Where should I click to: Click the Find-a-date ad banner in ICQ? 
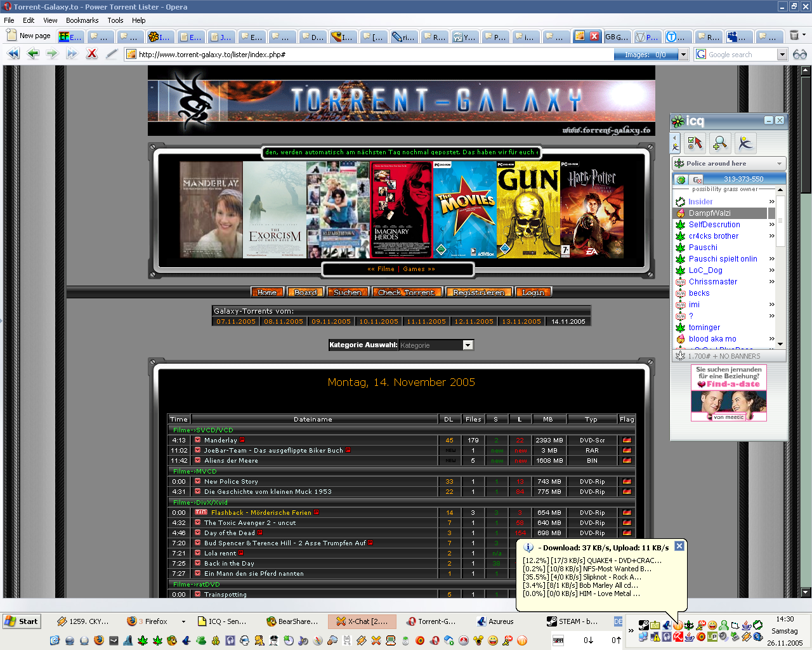[x=729, y=392]
